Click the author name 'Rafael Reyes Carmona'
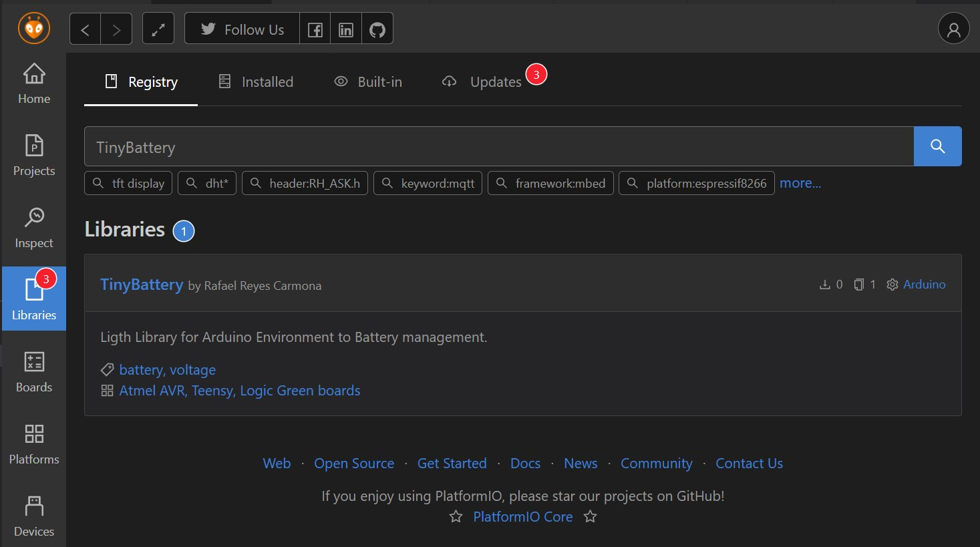This screenshot has height=547, width=980. coord(263,286)
